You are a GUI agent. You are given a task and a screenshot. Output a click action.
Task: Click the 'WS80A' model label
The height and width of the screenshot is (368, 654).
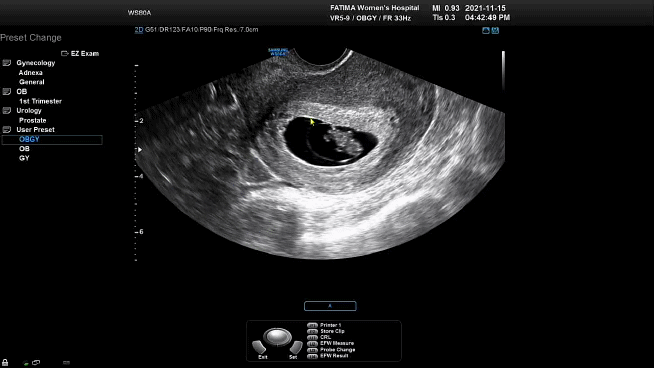(139, 13)
